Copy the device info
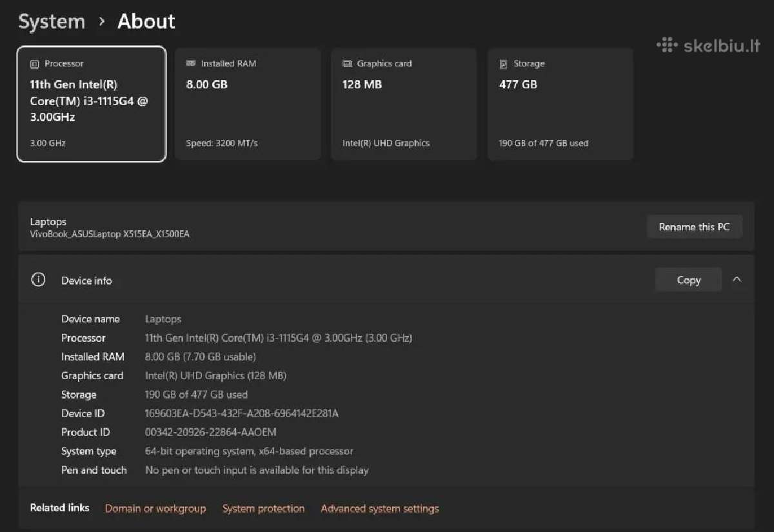 (688, 280)
